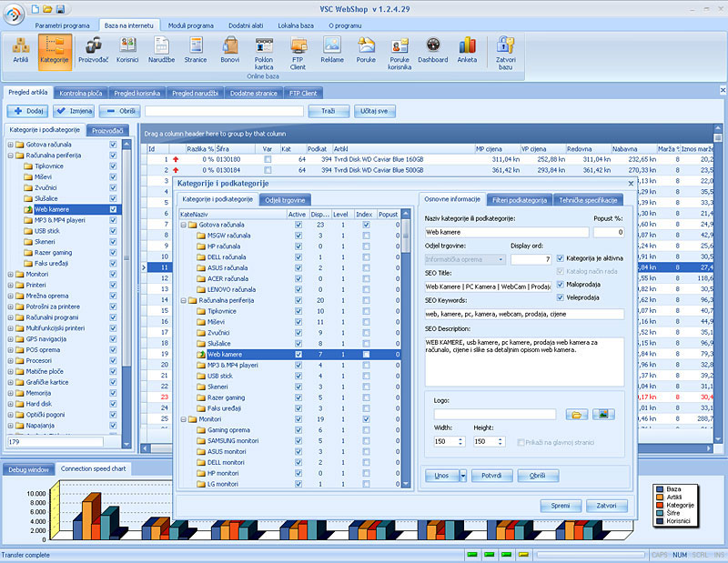Switch to the Odjeli trgovine tab

(285, 200)
